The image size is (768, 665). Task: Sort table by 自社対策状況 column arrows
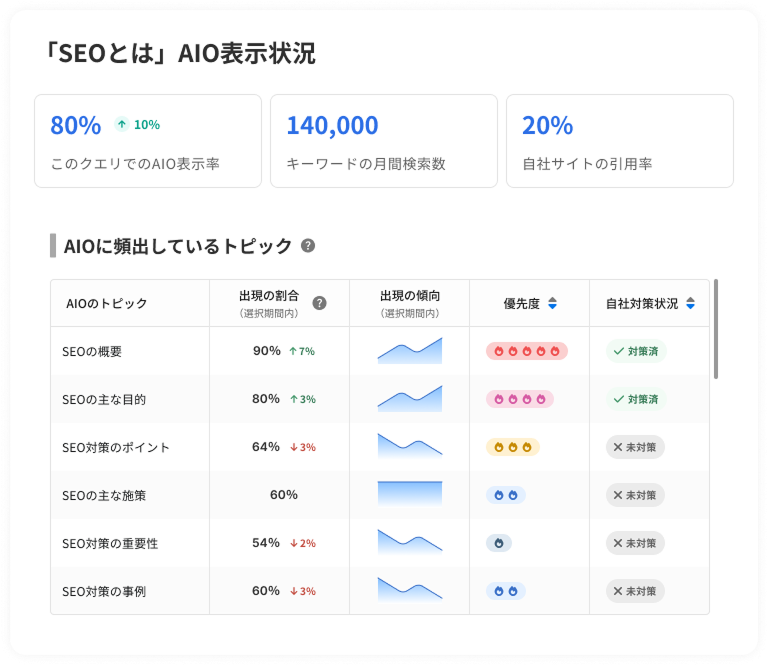(690, 303)
